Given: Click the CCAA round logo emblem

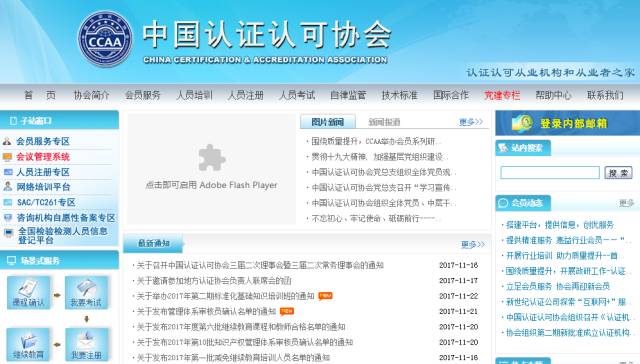Looking at the screenshot, I should (105, 39).
